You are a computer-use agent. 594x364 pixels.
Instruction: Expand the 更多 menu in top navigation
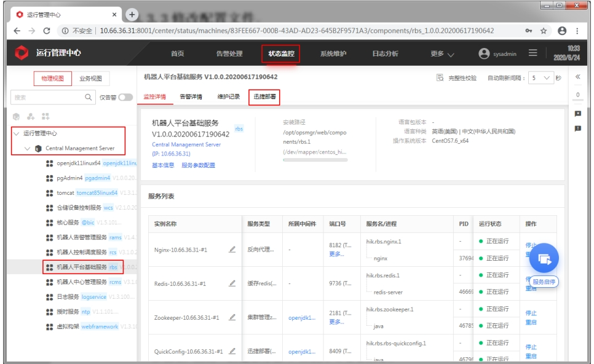(x=442, y=53)
